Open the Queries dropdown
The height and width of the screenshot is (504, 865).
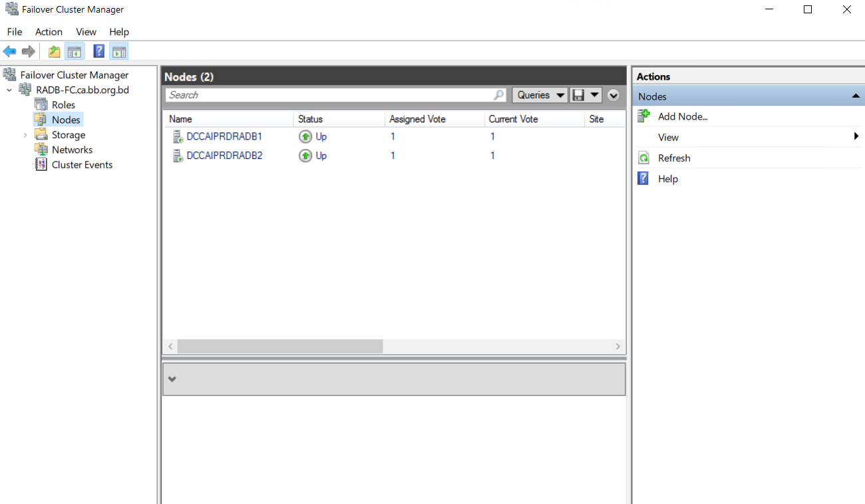point(540,95)
